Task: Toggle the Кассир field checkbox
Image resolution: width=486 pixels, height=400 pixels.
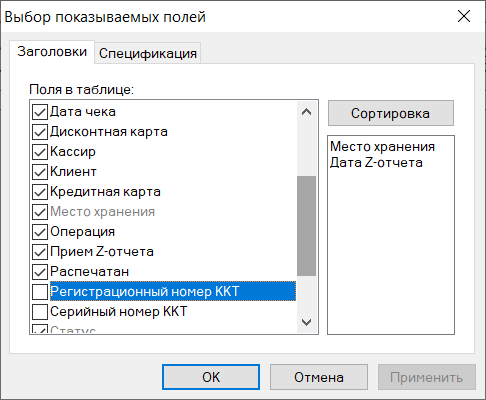Action: coord(40,152)
